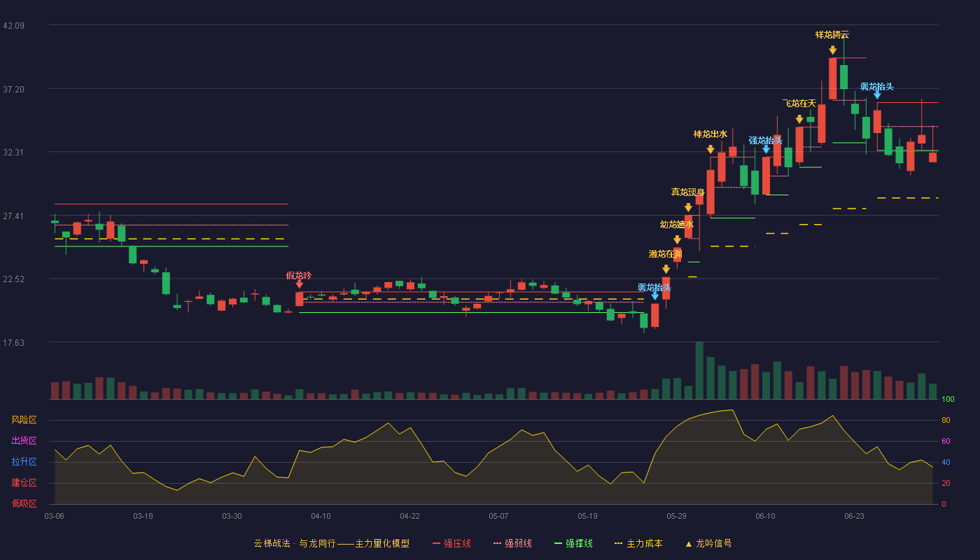
Task: Click the 17.63 price axis label
Action: [x=14, y=343]
